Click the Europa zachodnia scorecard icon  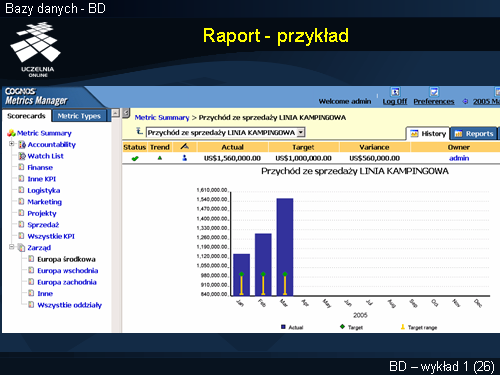31,282
